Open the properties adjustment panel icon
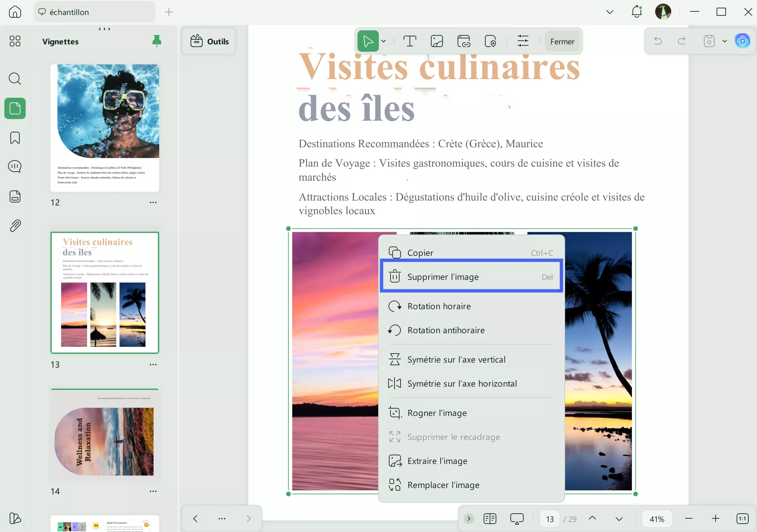Image resolution: width=757 pixels, height=532 pixels. [x=523, y=41]
